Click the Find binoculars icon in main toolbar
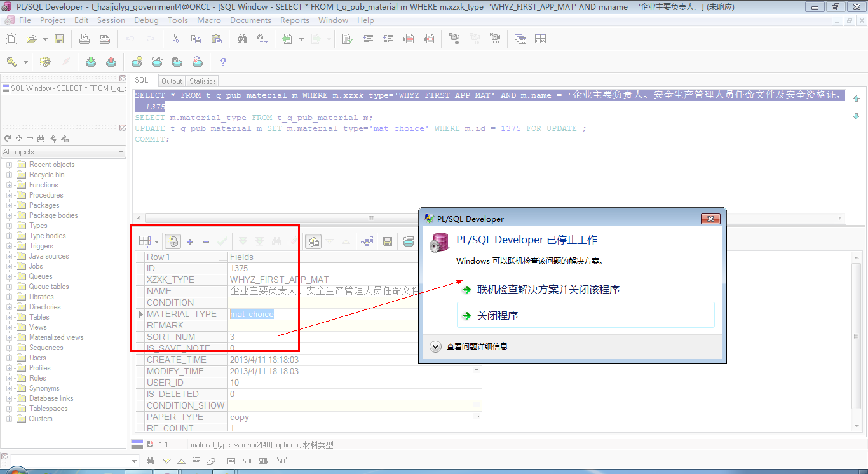Screen dimensions: 868x474 coord(242,39)
